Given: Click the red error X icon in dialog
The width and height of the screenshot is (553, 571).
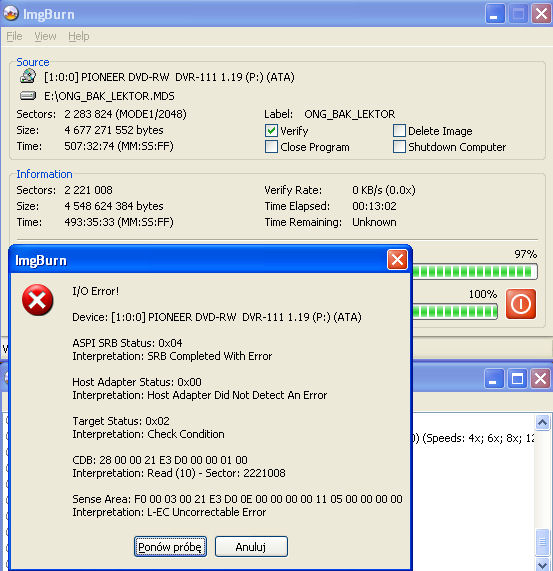Looking at the screenshot, I should (x=37, y=300).
